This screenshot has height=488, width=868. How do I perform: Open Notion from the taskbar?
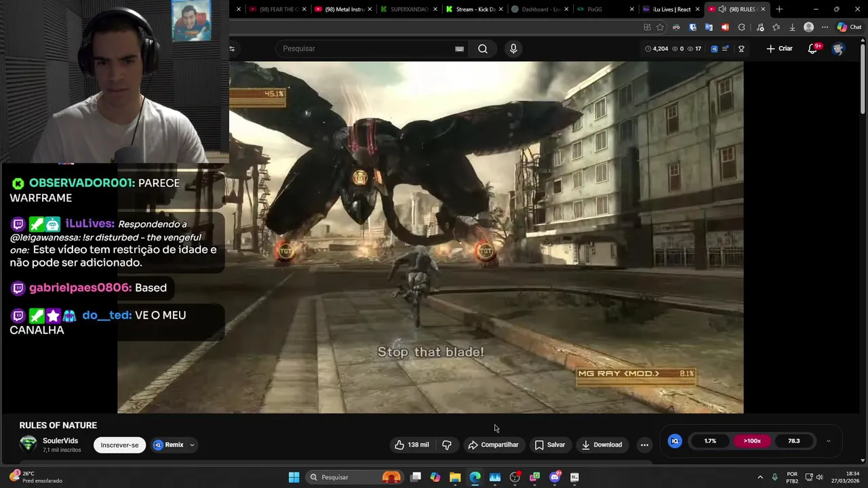[x=574, y=477]
